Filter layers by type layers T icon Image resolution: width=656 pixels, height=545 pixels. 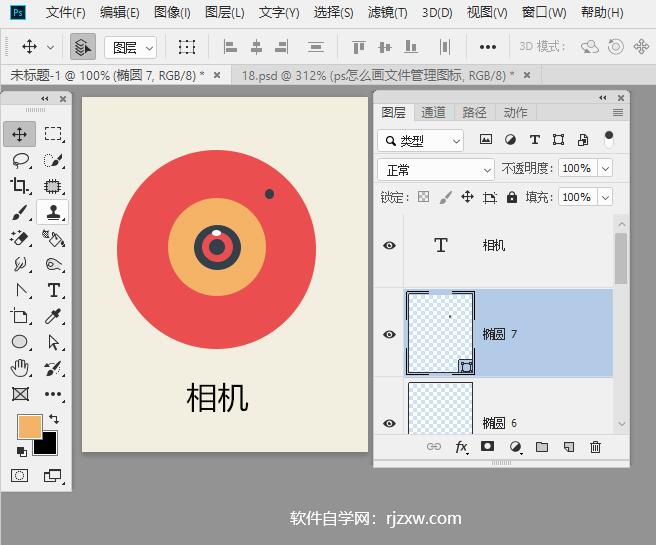pyautogui.click(x=534, y=140)
